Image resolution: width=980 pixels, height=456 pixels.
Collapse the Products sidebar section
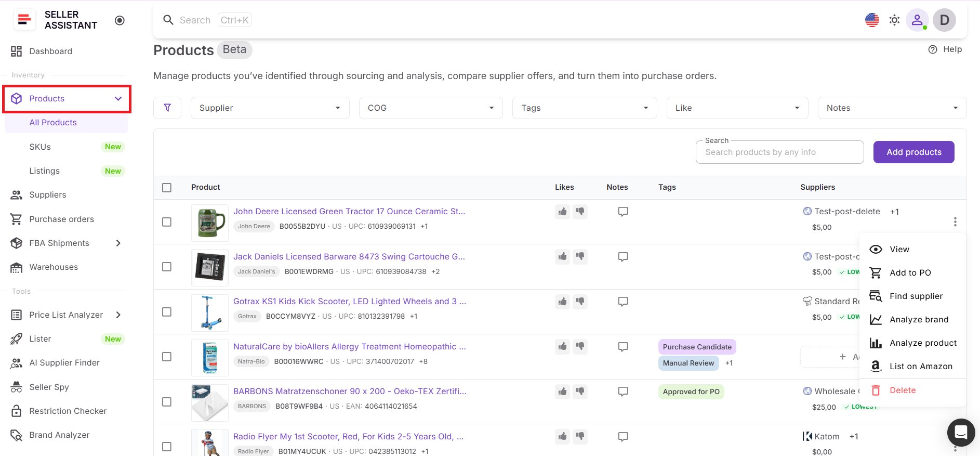pyautogui.click(x=118, y=99)
